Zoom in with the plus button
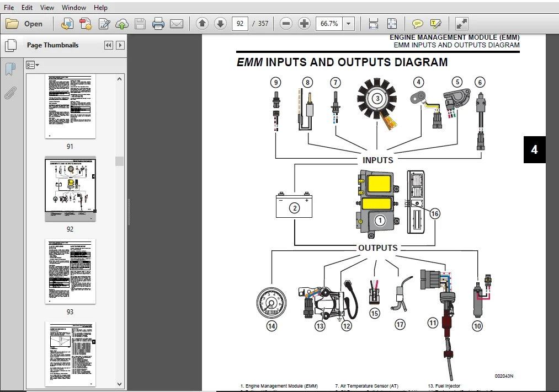 [305, 24]
